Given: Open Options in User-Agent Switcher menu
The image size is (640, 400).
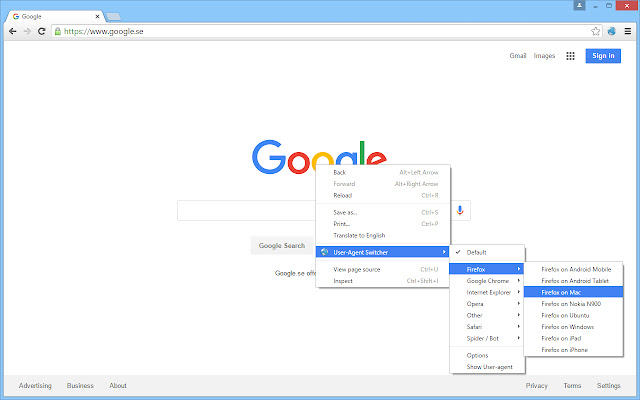Looking at the screenshot, I should 487,356.
